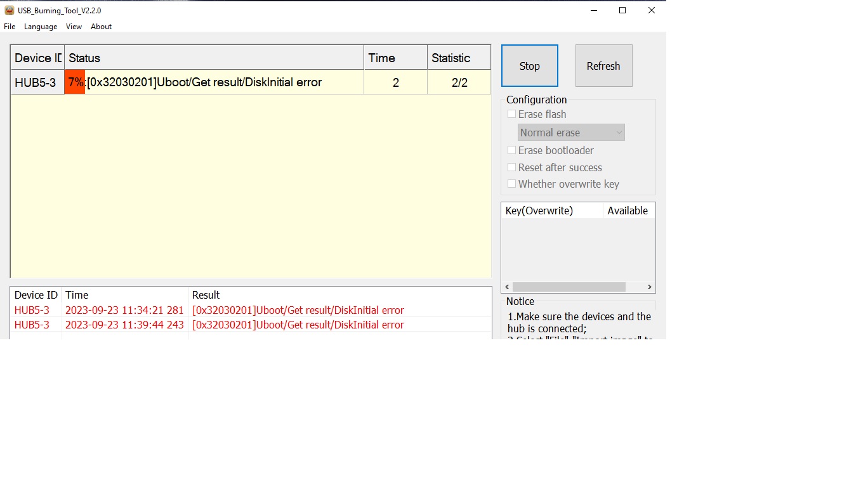The height and width of the screenshot is (487, 868).
Task: Click the orange 7% progress bar
Action: 75,82
